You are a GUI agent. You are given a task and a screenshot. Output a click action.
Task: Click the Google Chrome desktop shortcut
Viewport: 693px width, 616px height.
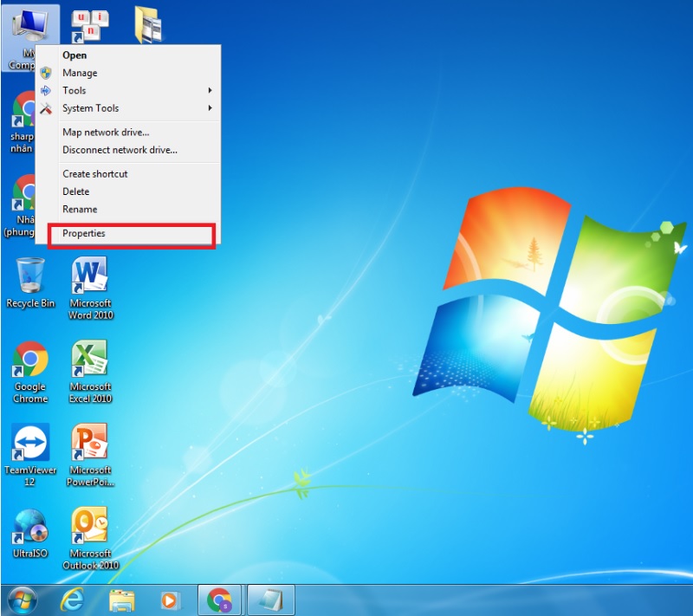(x=30, y=362)
